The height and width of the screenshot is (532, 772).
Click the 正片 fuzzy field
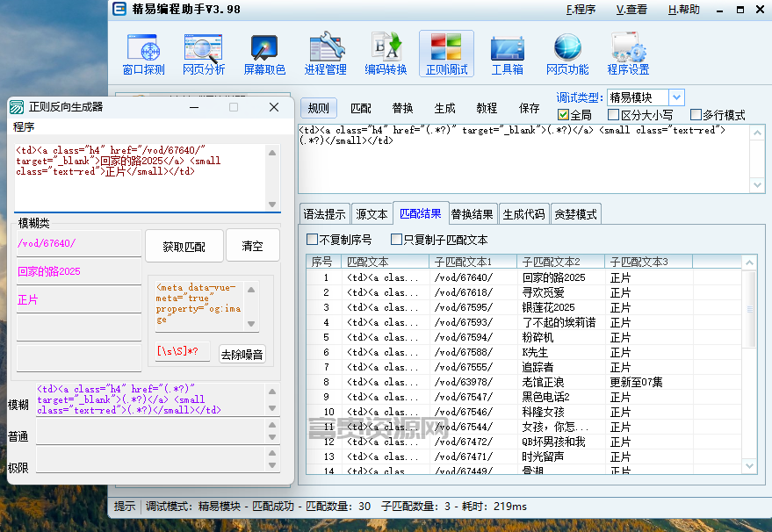[x=79, y=299]
